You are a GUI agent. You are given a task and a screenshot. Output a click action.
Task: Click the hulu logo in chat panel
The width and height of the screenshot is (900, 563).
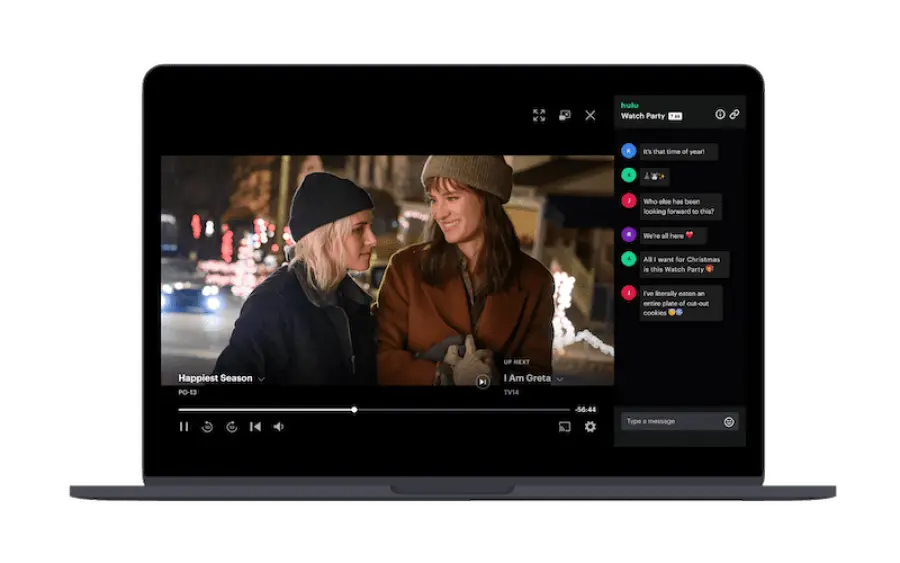629,105
